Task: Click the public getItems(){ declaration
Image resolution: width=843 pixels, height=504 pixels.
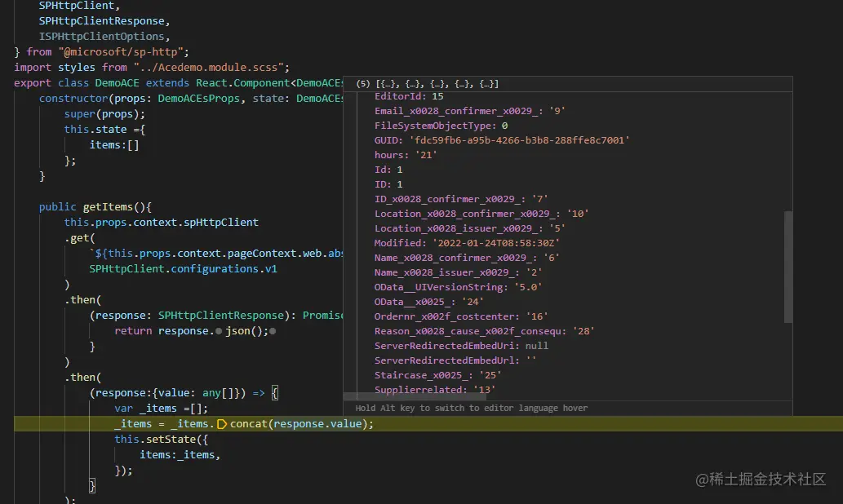Action: (x=95, y=207)
